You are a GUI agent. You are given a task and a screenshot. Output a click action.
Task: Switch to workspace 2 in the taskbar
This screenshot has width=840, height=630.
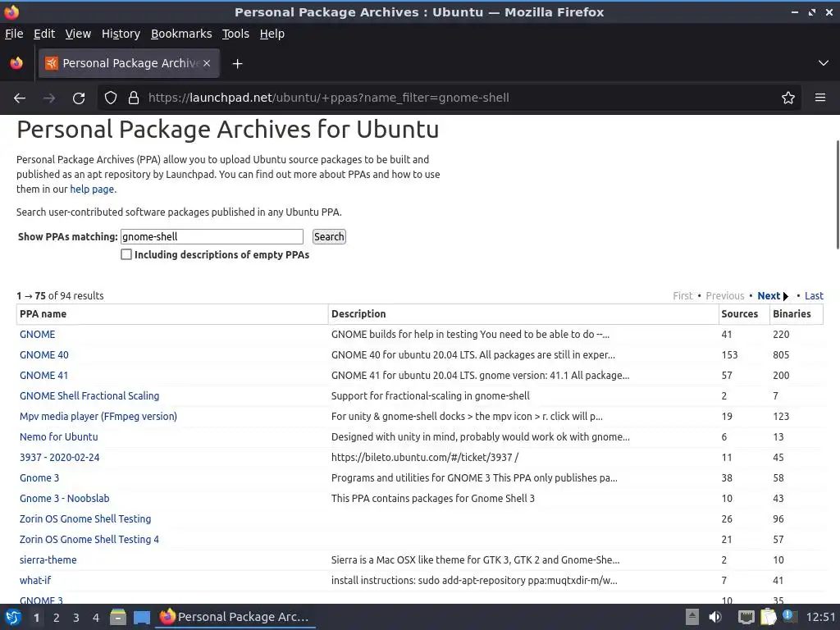(57, 617)
